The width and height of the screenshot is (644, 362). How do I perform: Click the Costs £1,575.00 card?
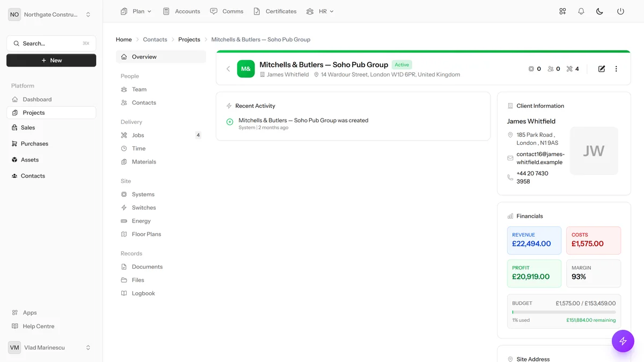click(x=594, y=240)
